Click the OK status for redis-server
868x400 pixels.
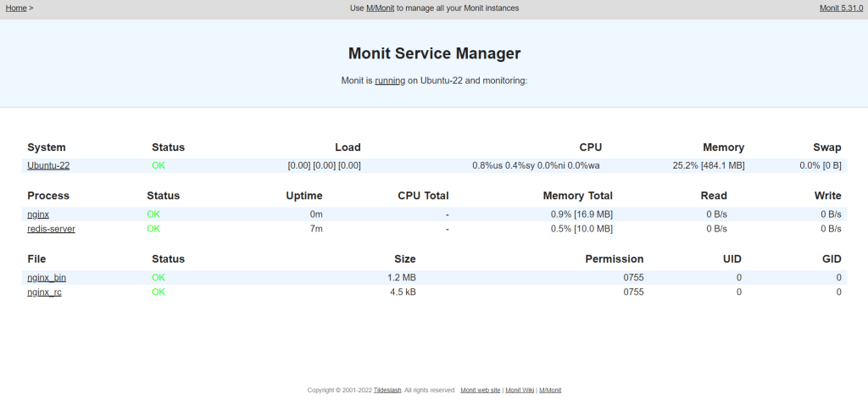click(x=153, y=228)
